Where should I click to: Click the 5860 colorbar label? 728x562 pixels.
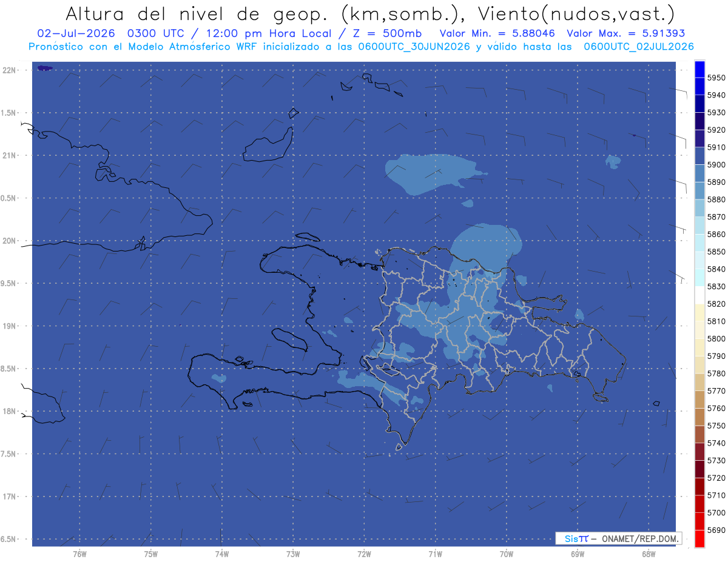[x=716, y=234]
